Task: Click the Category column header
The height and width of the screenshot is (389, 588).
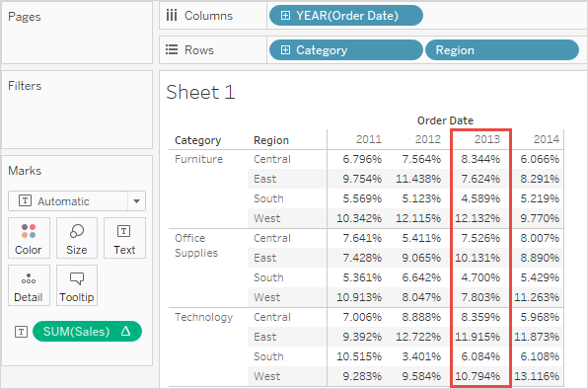Action: (x=197, y=140)
